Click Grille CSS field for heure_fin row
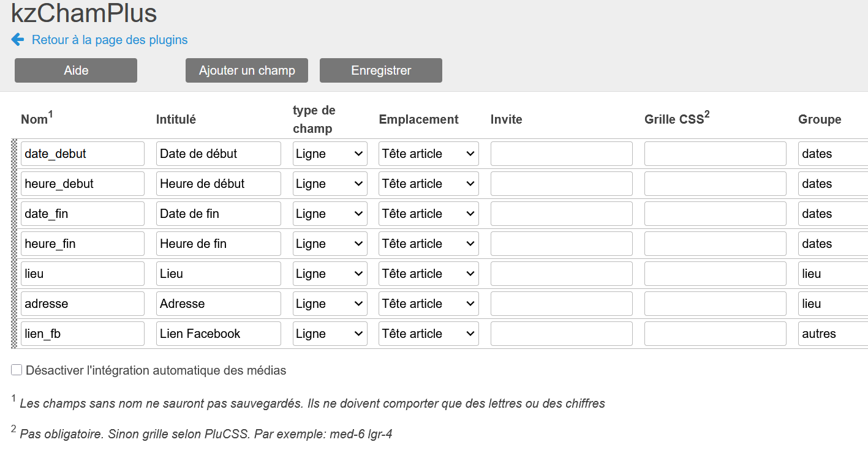 click(x=715, y=244)
